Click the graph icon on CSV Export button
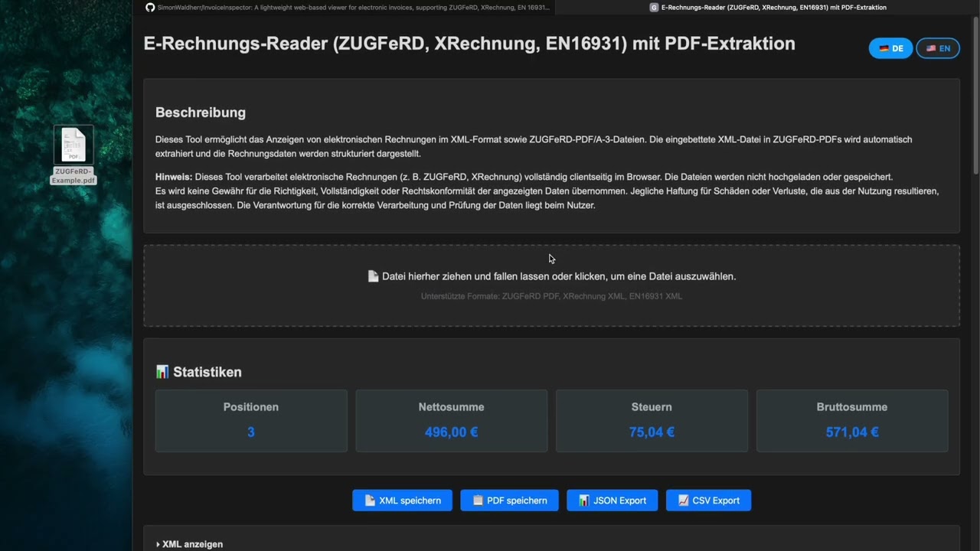This screenshot has height=551, width=980. click(x=684, y=500)
